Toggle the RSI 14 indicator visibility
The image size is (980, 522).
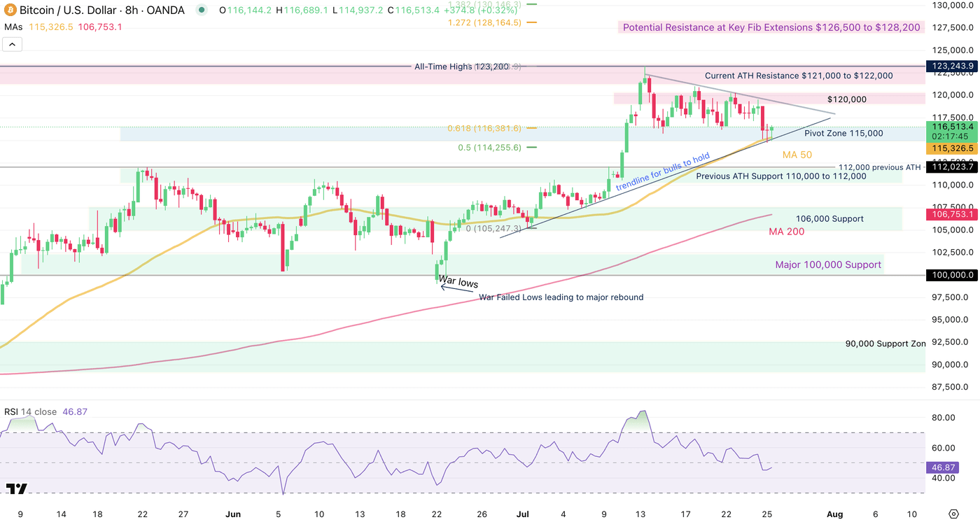21,412
